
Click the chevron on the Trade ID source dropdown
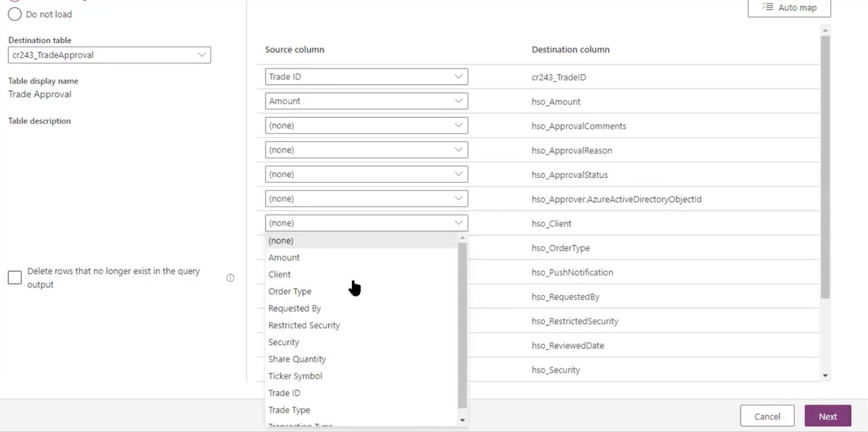[x=459, y=76]
